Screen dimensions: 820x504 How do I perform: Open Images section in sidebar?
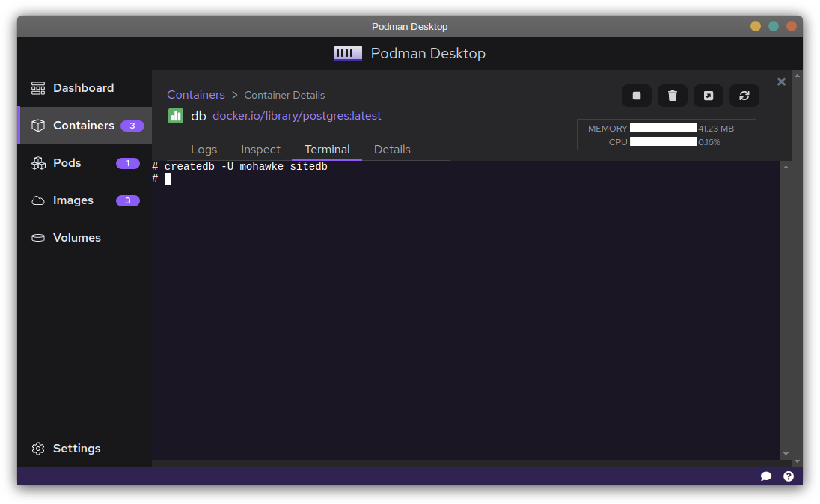pyautogui.click(x=73, y=200)
